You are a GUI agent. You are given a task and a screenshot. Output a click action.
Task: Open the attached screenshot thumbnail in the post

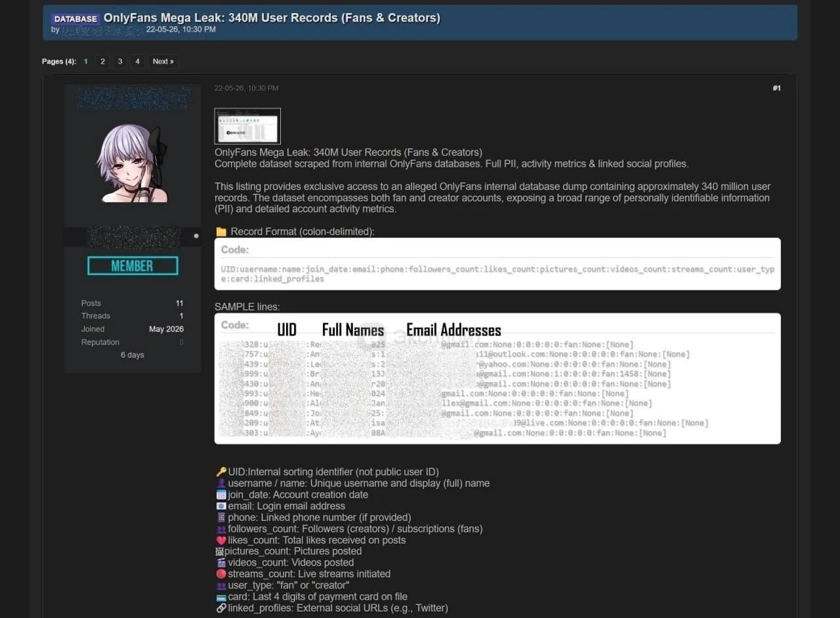tap(247, 126)
